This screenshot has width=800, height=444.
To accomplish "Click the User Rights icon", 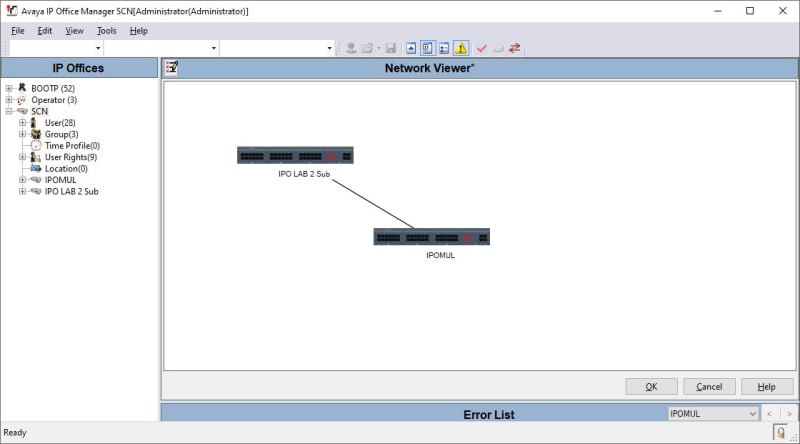I will pyautogui.click(x=36, y=157).
